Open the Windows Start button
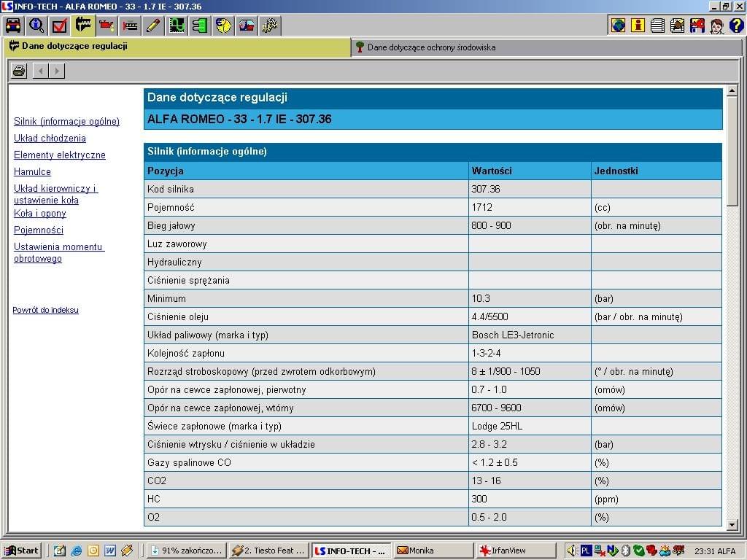The image size is (747, 560). point(21,551)
